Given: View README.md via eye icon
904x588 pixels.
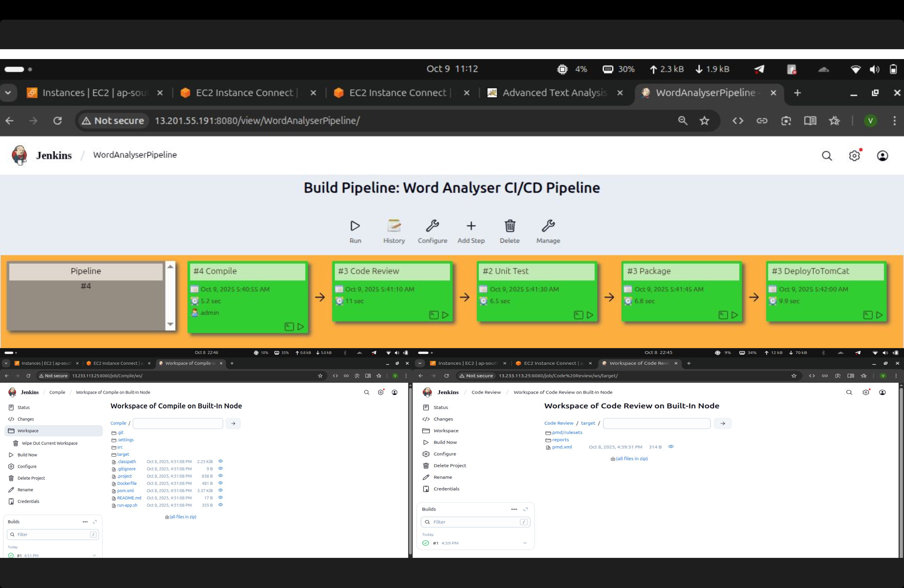Looking at the screenshot, I should (220, 497).
